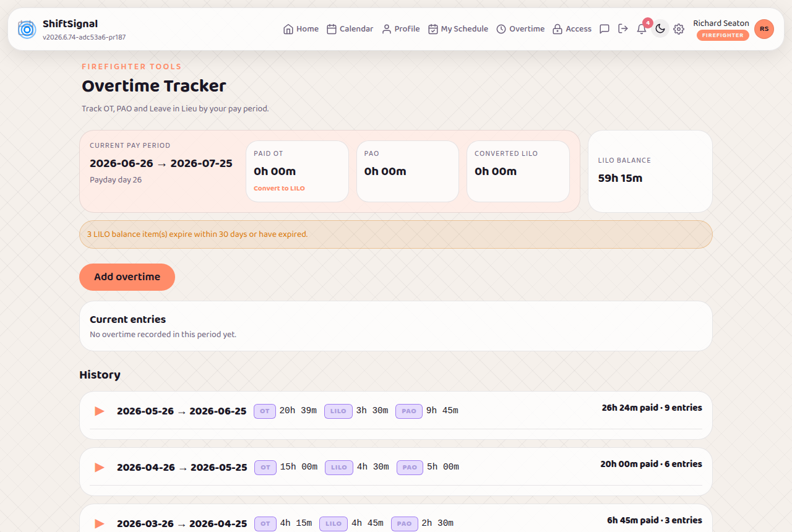This screenshot has height=532, width=792.
Task: Click the ShiftSignal logo icon
Action: [x=27, y=29]
